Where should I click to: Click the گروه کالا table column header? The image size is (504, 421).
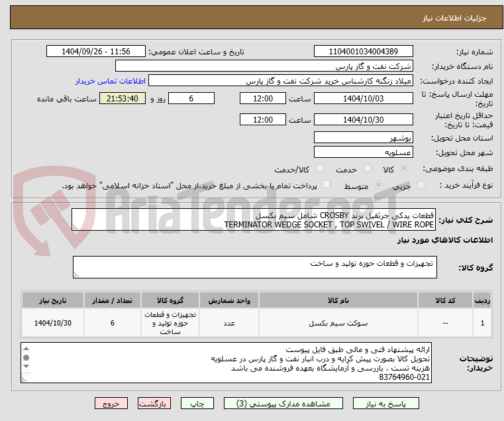[170, 300]
